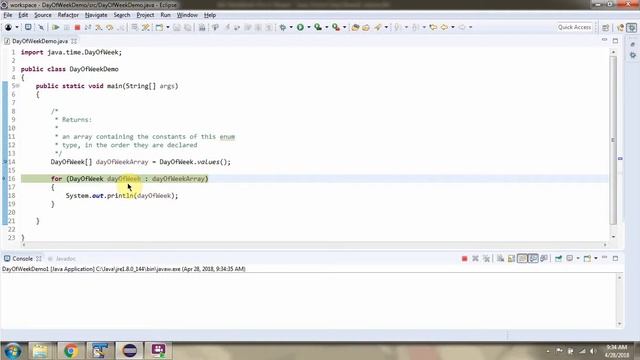Click the Debug bug icon in toolbar
Screen dimensions: 640x360
pyautogui.click(x=282, y=27)
